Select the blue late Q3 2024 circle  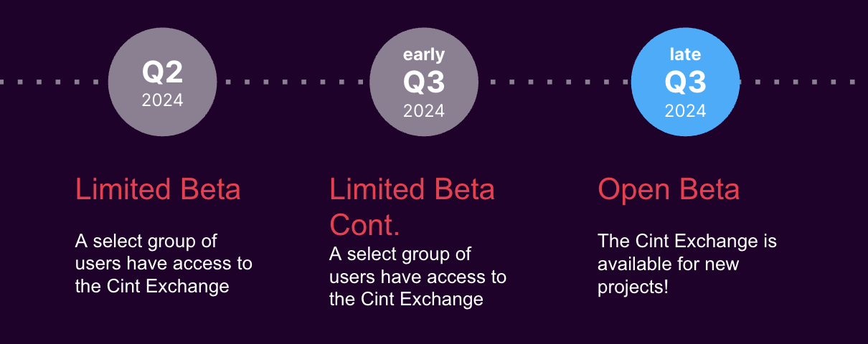(685, 82)
